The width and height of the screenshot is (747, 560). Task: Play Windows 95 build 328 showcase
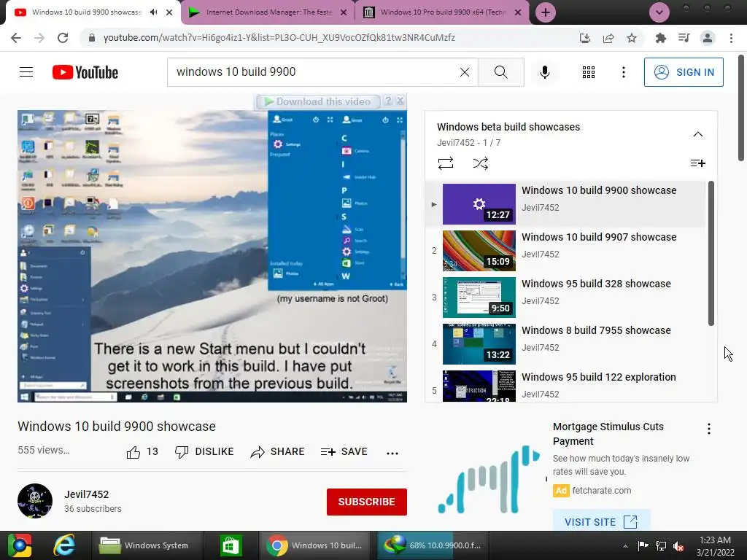point(565,297)
